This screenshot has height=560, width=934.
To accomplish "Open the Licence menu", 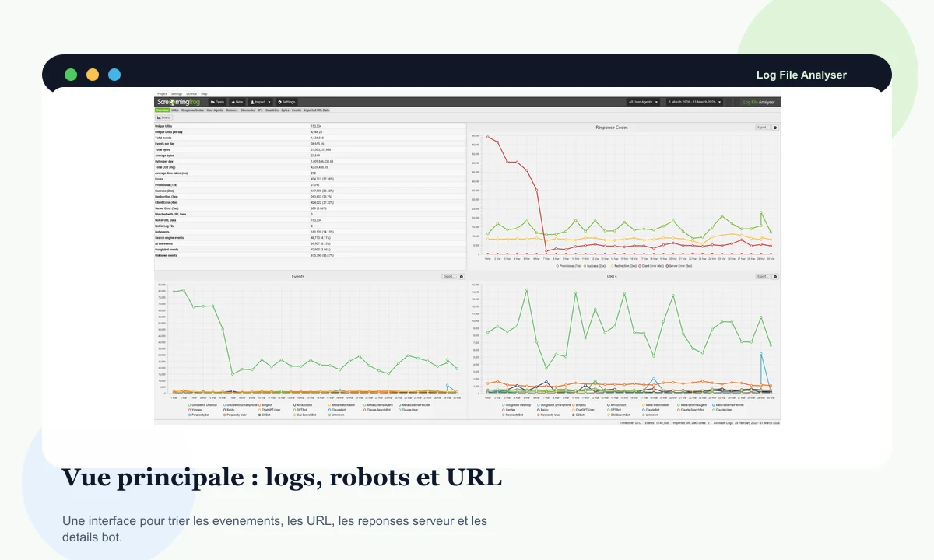I will (191, 93).
